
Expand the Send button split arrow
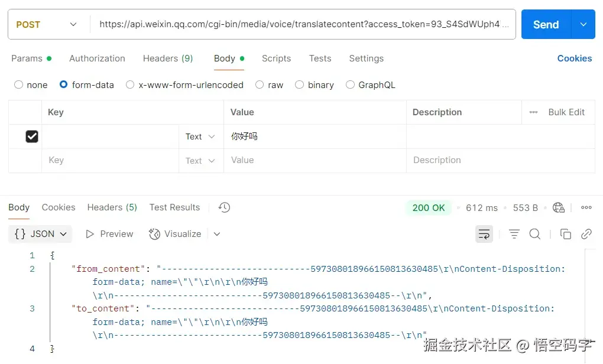[583, 24]
